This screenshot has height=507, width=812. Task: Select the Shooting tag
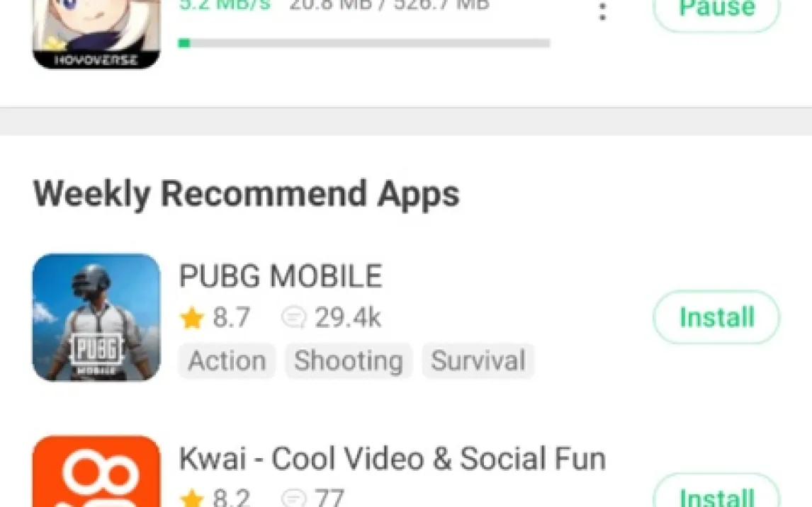[x=349, y=360]
